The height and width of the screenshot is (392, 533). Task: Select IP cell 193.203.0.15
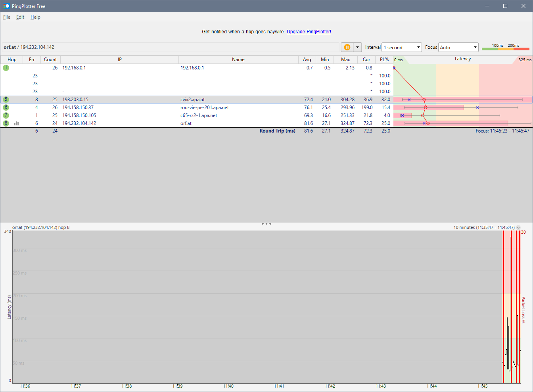(75, 100)
